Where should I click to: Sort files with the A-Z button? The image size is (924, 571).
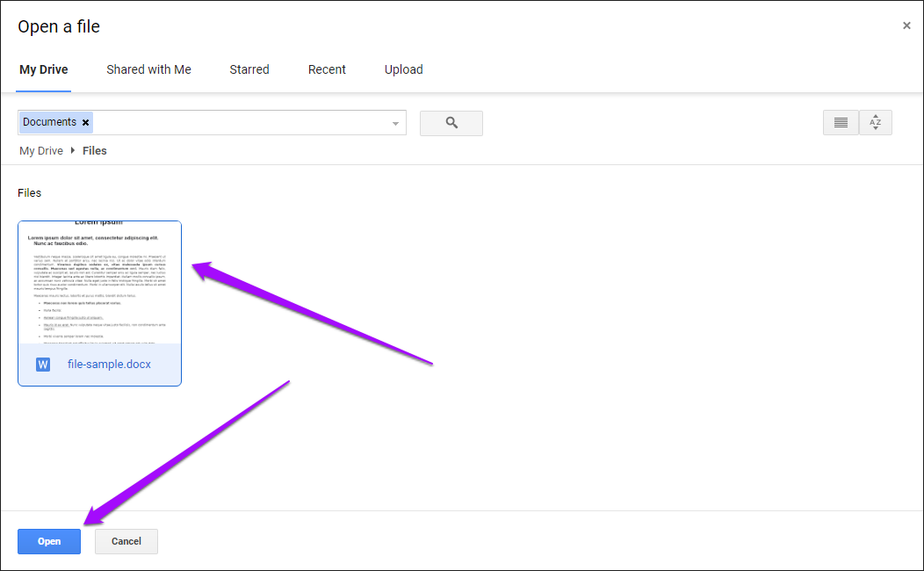click(875, 125)
